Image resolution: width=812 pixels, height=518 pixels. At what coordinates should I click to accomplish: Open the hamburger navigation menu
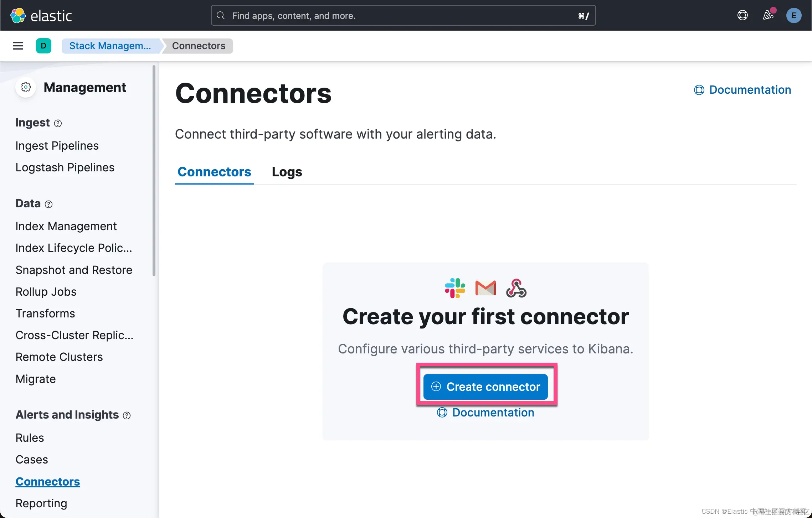click(18, 46)
